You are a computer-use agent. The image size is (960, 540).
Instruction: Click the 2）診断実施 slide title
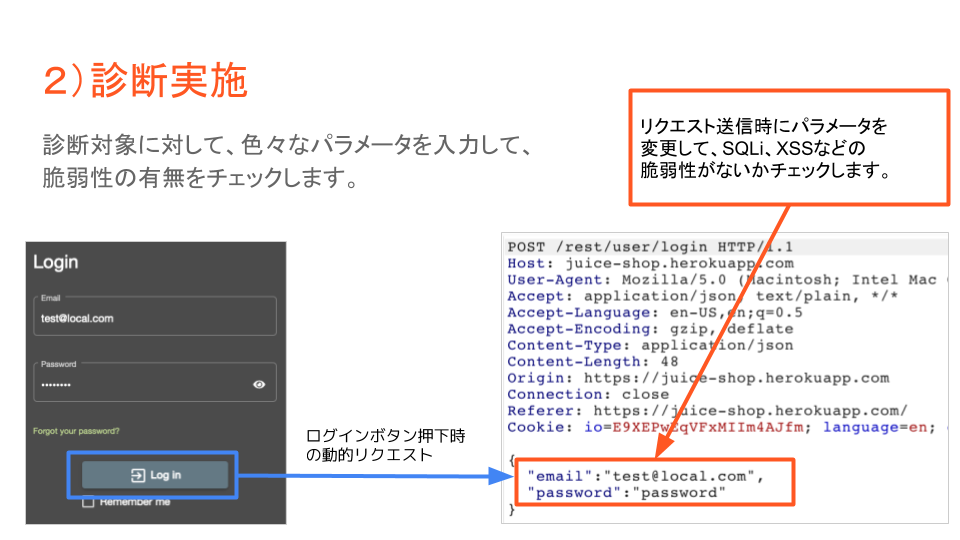click(x=145, y=80)
